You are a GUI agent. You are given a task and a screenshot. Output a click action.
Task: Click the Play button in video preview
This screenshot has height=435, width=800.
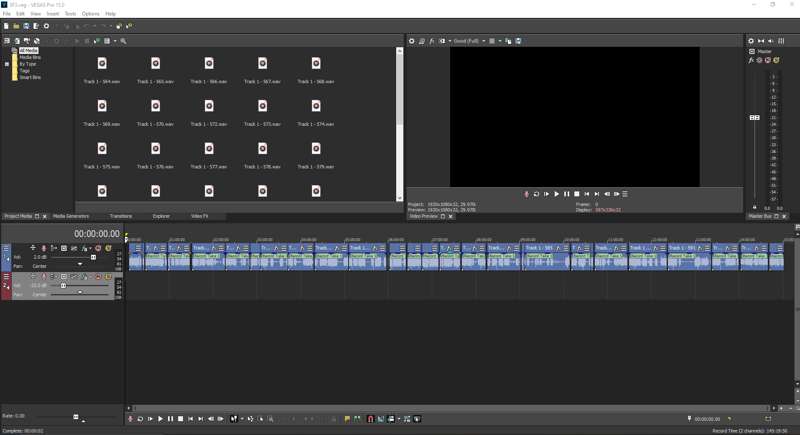(x=557, y=194)
